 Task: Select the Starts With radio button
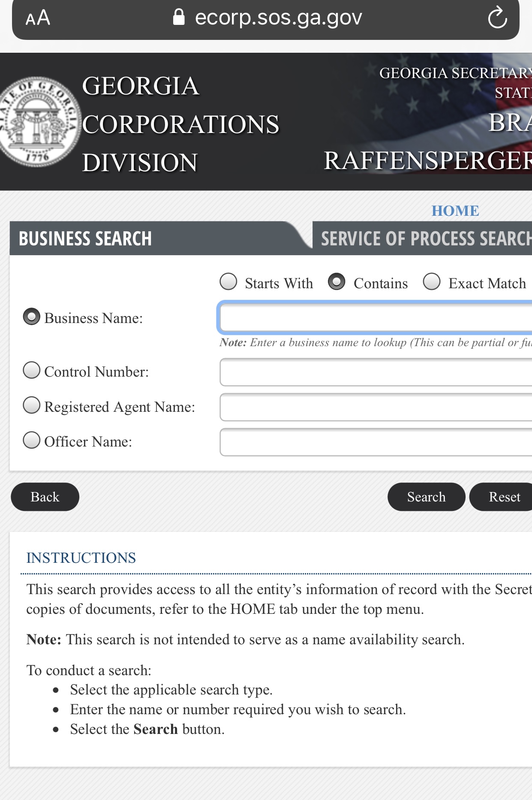[228, 282]
